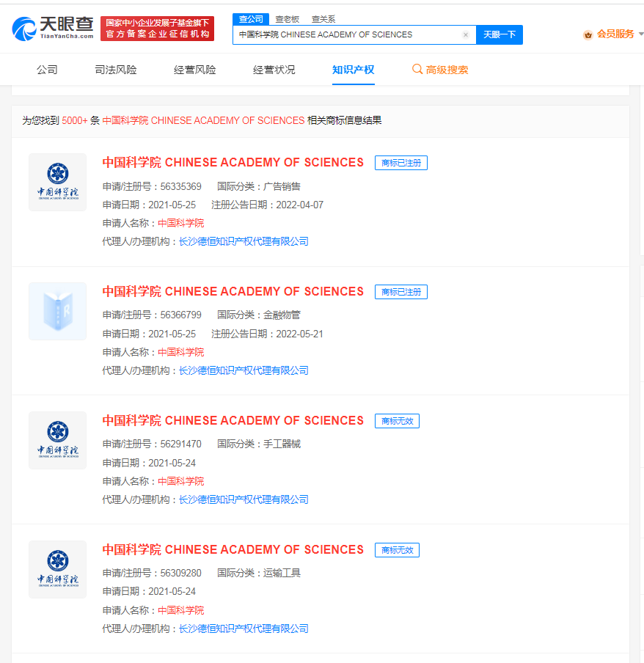The image size is (644, 663).
Task: Click the 5000+ result count text
Action: [x=74, y=120]
